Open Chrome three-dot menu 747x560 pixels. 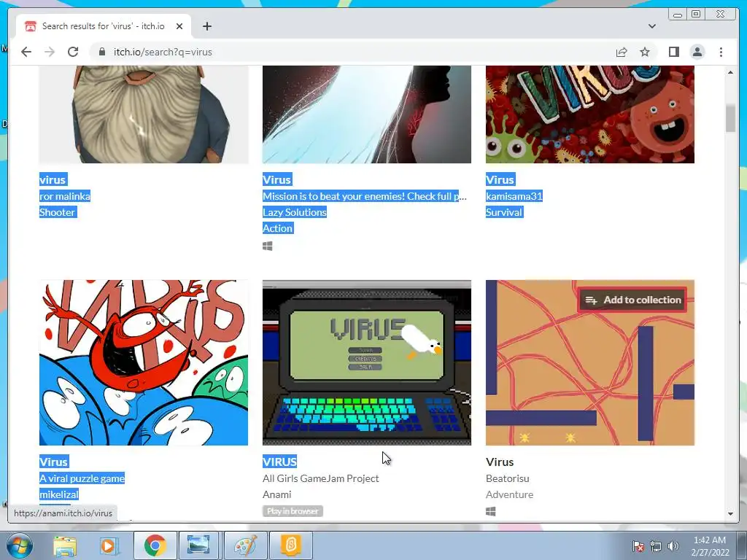tap(721, 52)
